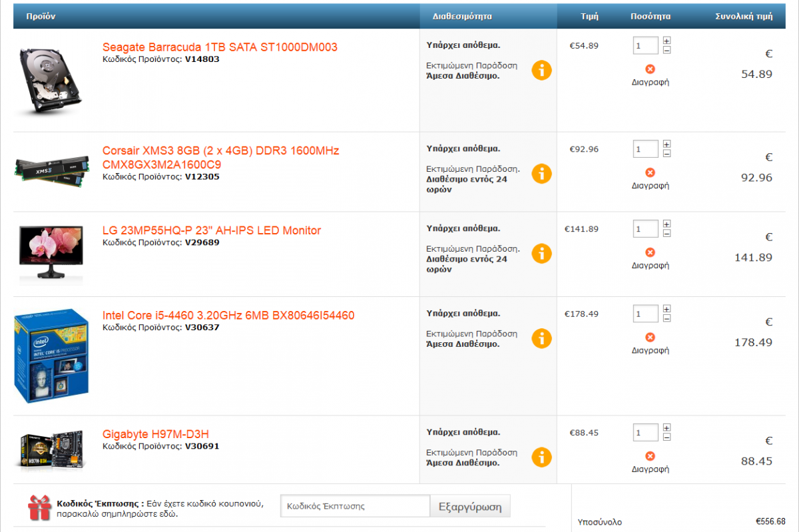Open Seagate Barracuda 1TB SATA product link
Viewport: 799px width, 532px height.
(x=220, y=47)
